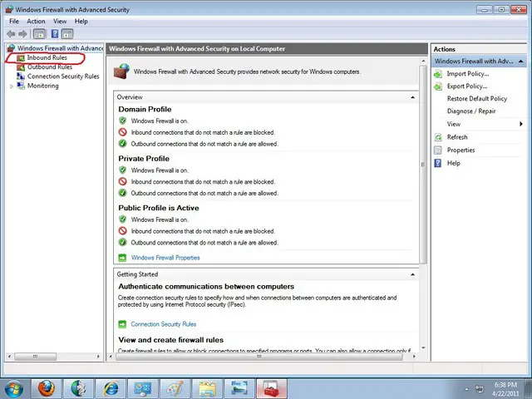Toggle Show/Hide Console Tree toolbar icon

[x=39, y=34]
